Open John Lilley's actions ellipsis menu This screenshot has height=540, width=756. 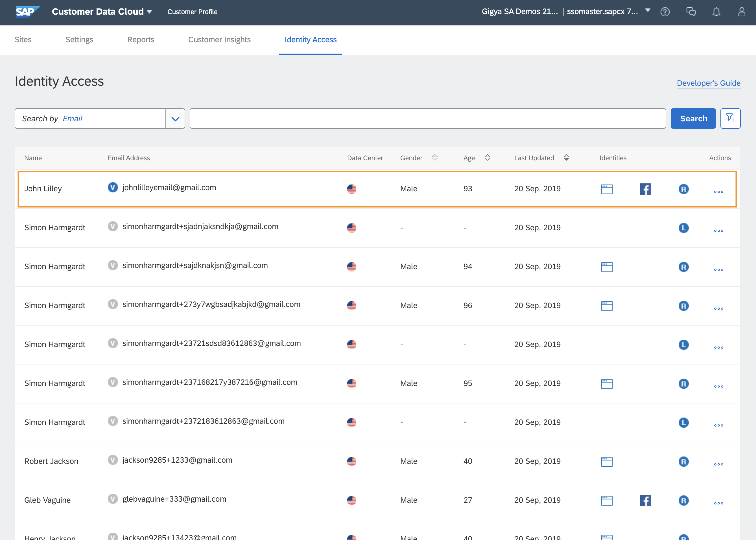[718, 192]
